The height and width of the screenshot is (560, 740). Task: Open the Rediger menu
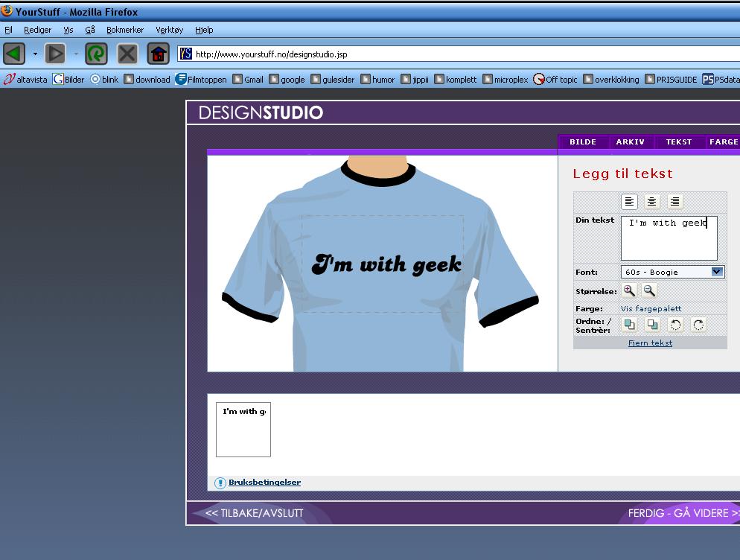(38, 30)
